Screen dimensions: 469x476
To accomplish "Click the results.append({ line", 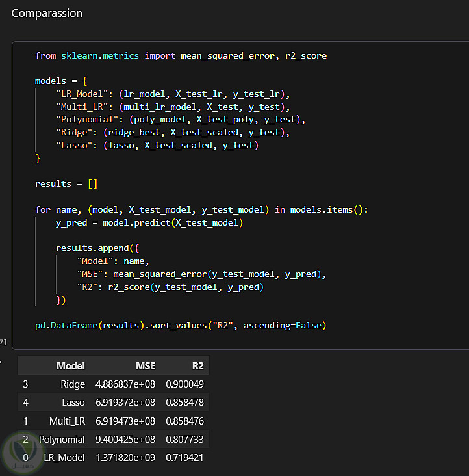I will [x=97, y=248].
